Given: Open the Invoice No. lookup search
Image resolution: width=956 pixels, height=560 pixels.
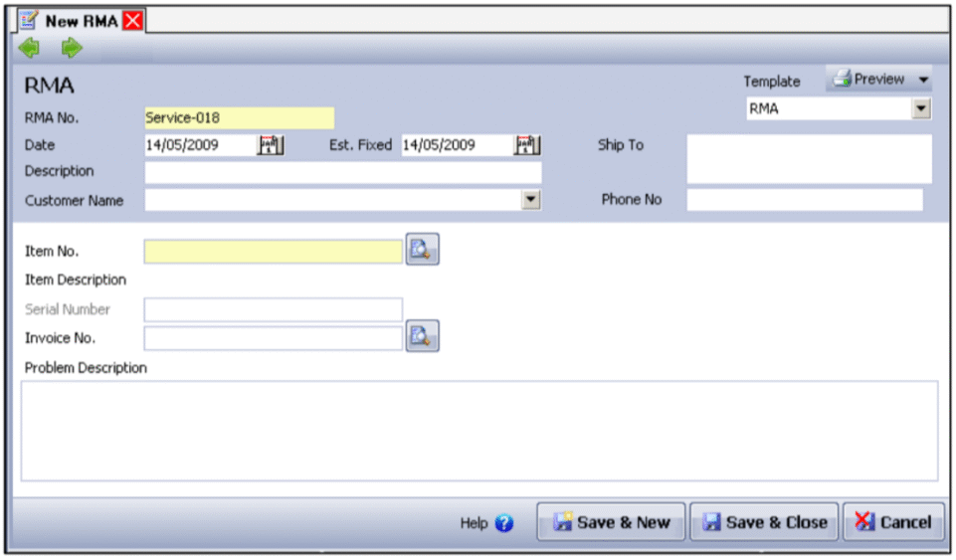Looking at the screenshot, I should tap(422, 336).
